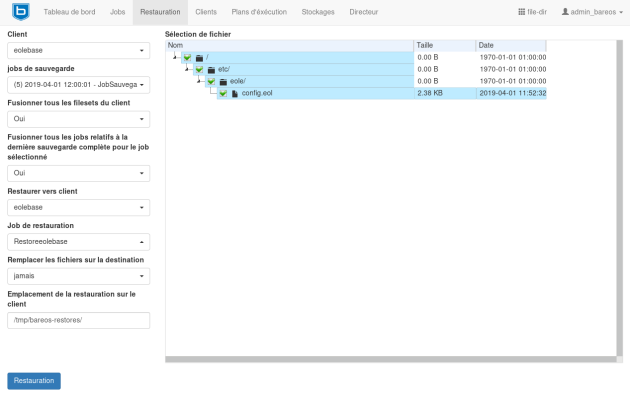This screenshot has width=630, height=396.
Task: Click the grid icon beside file-dir
Action: (522, 12)
